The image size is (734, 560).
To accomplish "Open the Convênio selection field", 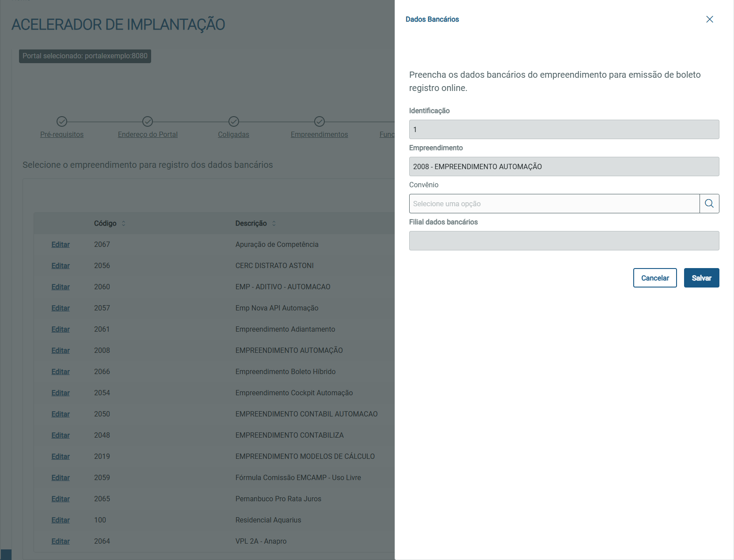I will click(554, 204).
